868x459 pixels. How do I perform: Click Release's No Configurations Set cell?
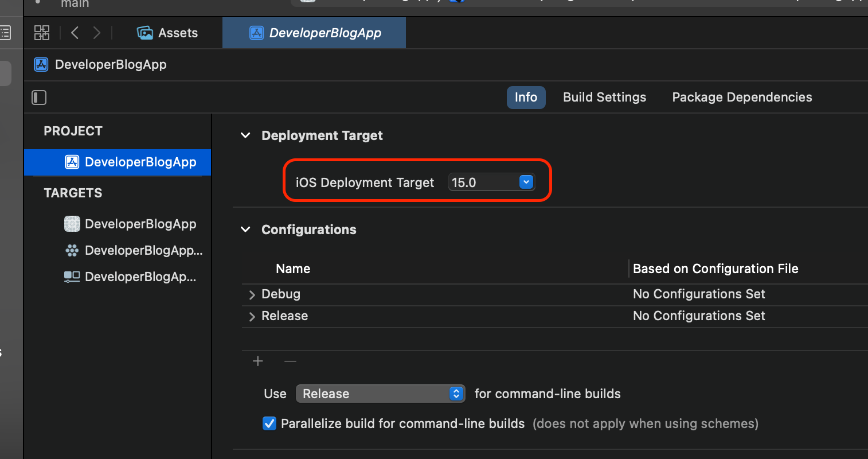click(x=699, y=316)
